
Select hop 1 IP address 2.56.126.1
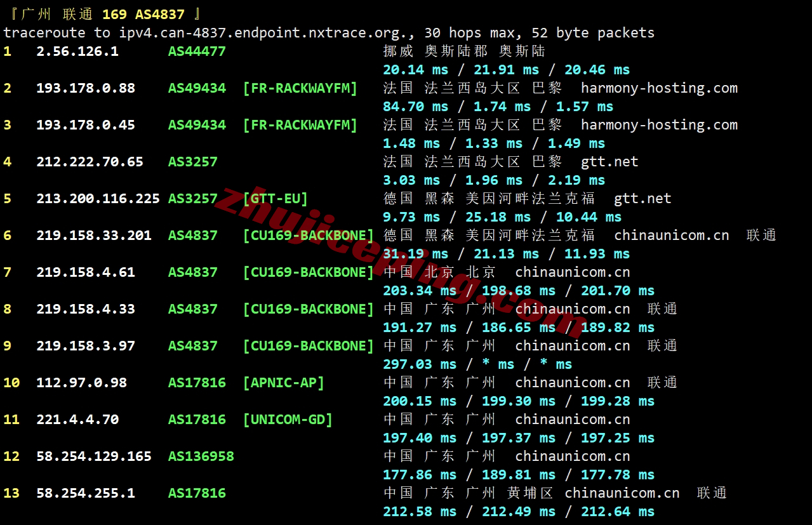tap(77, 51)
